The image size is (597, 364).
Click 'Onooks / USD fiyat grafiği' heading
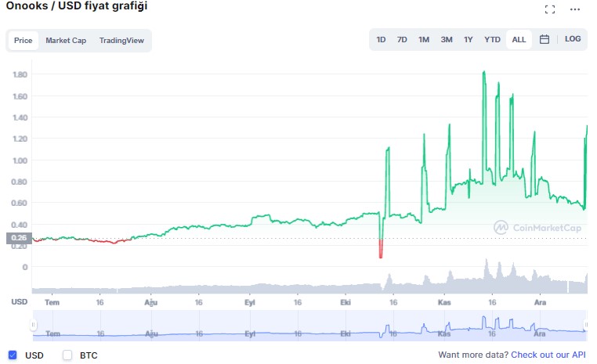[77, 6]
